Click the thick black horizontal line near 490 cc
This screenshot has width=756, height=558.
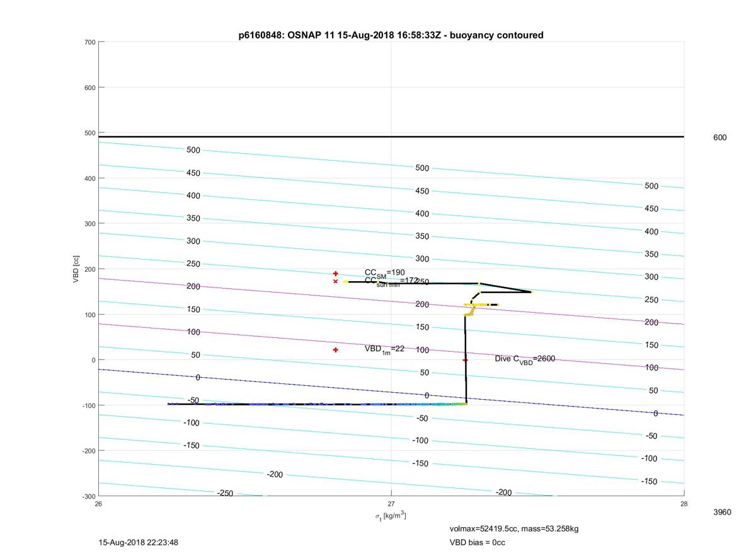(x=391, y=137)
